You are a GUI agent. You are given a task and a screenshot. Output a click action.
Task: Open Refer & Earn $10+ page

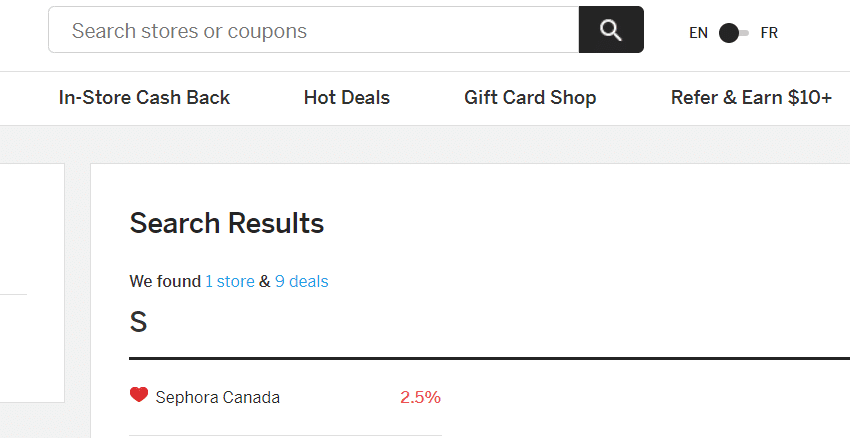(751, 98)
